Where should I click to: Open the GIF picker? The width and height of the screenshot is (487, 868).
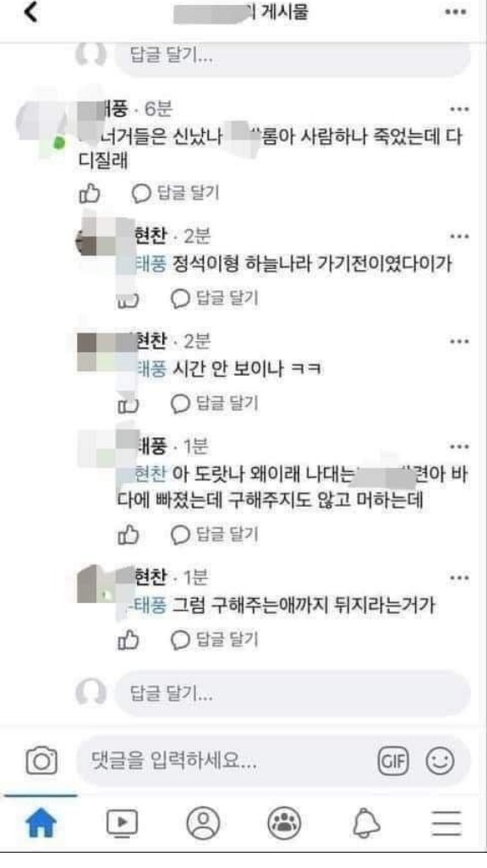(393, 761)
